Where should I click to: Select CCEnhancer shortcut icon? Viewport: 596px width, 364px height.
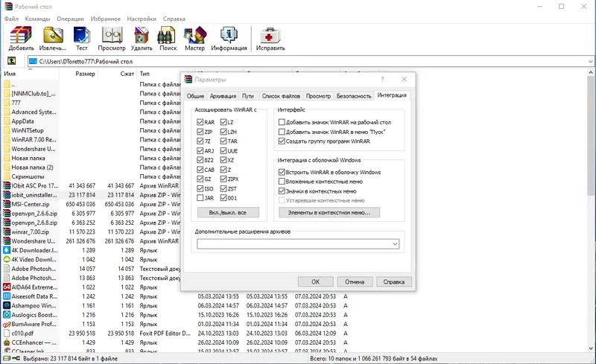click(7, 342)
